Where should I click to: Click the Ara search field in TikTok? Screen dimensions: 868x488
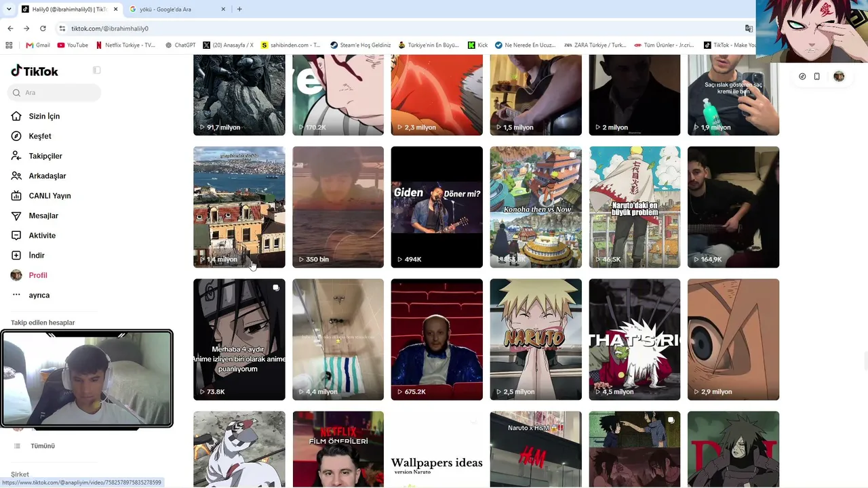click(56, 92)
